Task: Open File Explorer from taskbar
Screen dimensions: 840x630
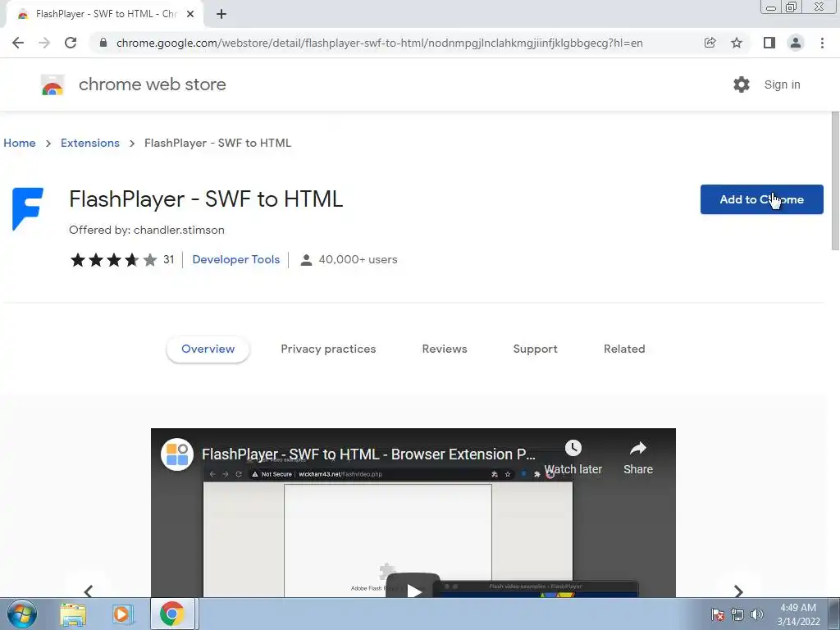Action: coord(73,614)
